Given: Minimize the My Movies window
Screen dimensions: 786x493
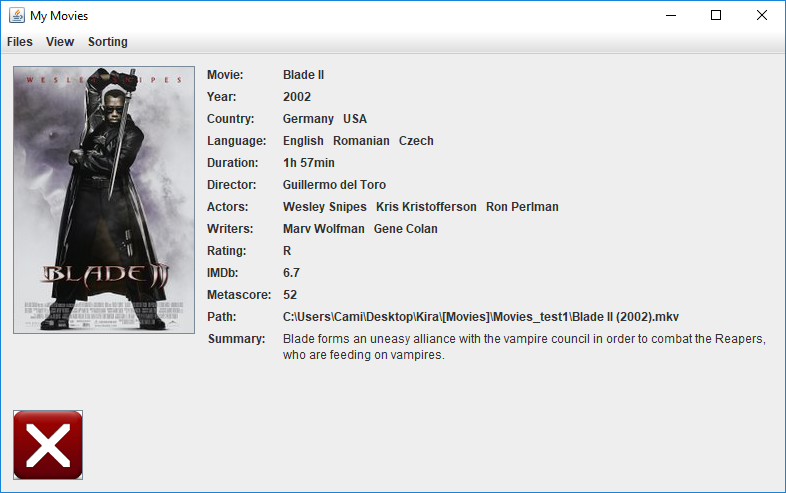Looking at the screenshot, I should pyautogui.click(x=671, y=16).
